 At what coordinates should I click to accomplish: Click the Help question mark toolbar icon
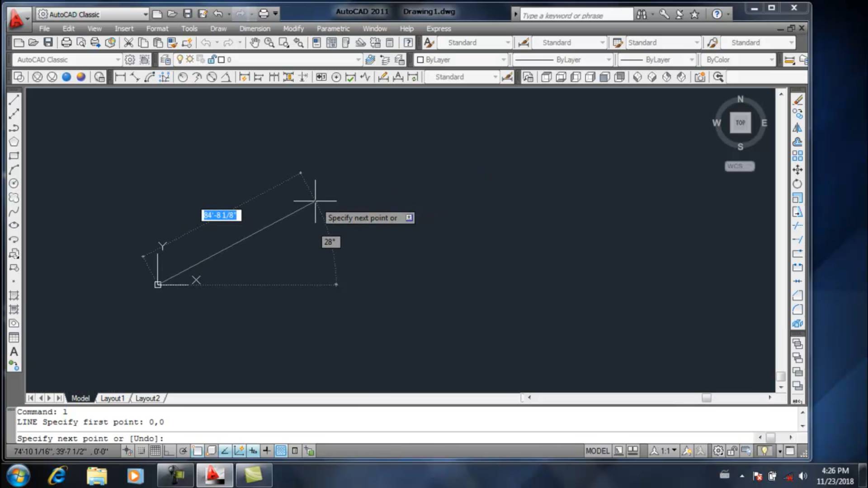(408, 42)
